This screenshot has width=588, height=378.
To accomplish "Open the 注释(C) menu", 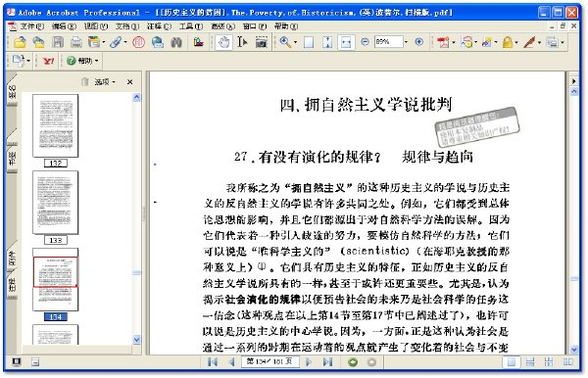I will (159, 26).
